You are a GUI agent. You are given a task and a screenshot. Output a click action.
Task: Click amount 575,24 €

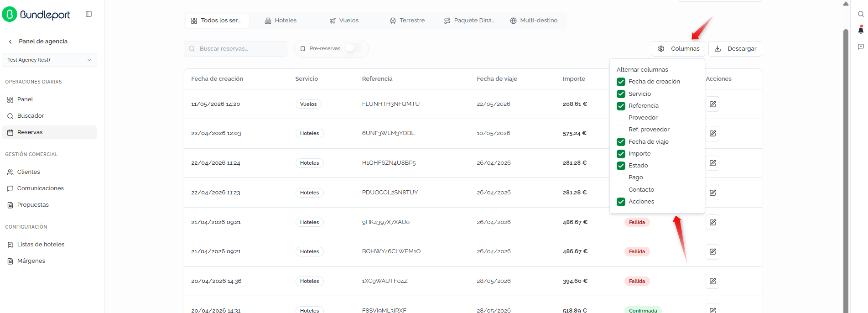[x=575, y=134]
